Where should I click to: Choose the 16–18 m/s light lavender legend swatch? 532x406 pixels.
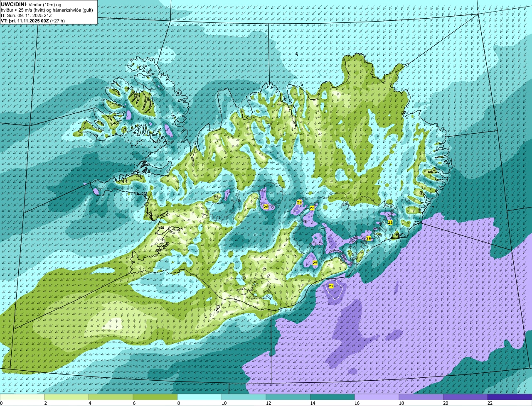(x=377, y=397)
